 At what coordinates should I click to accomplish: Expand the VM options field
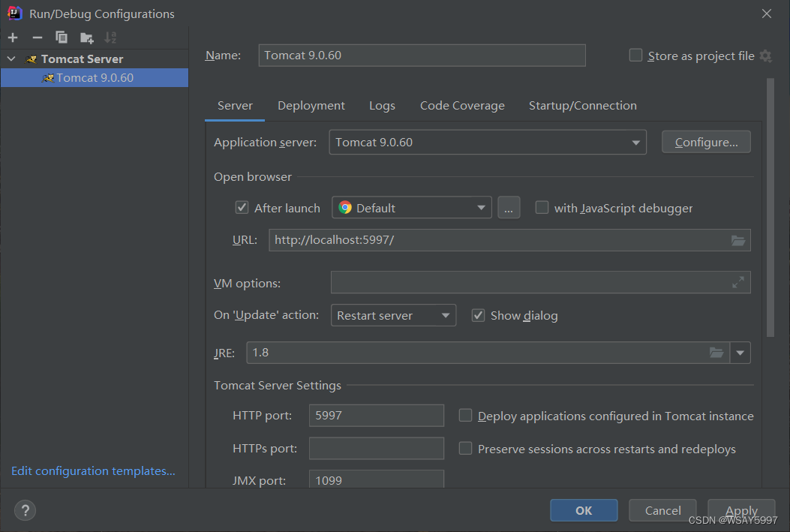point(738,283)
